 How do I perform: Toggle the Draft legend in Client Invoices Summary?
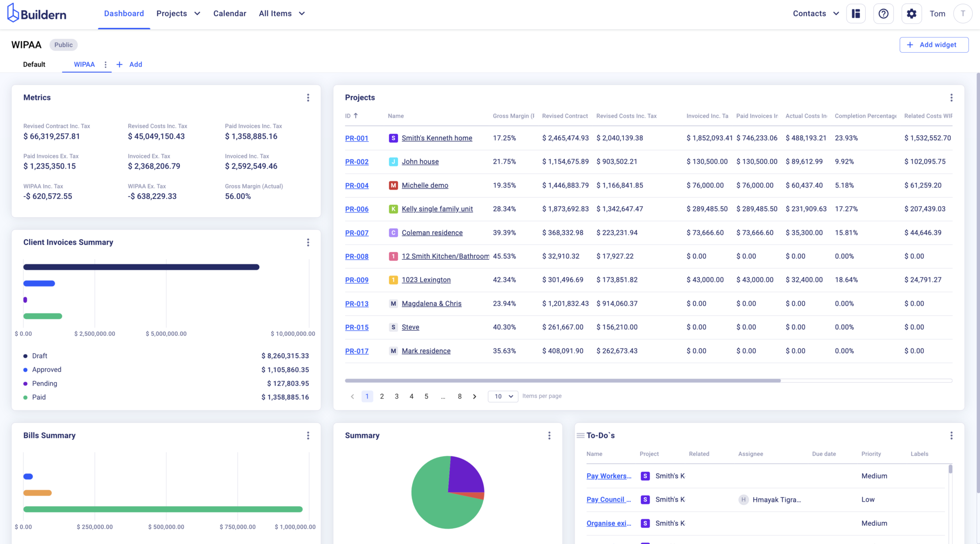[x=39, y=355]
